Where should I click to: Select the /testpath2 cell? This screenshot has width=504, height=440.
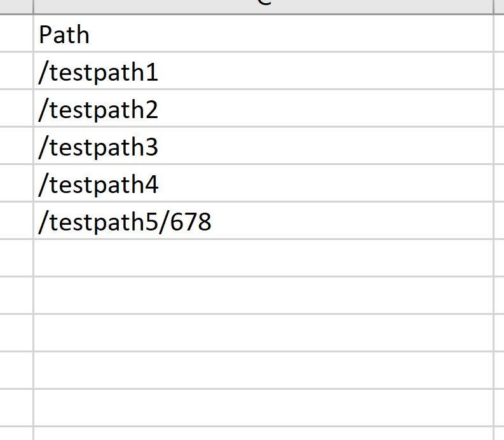pyautogui.click(x=263, y=108)
